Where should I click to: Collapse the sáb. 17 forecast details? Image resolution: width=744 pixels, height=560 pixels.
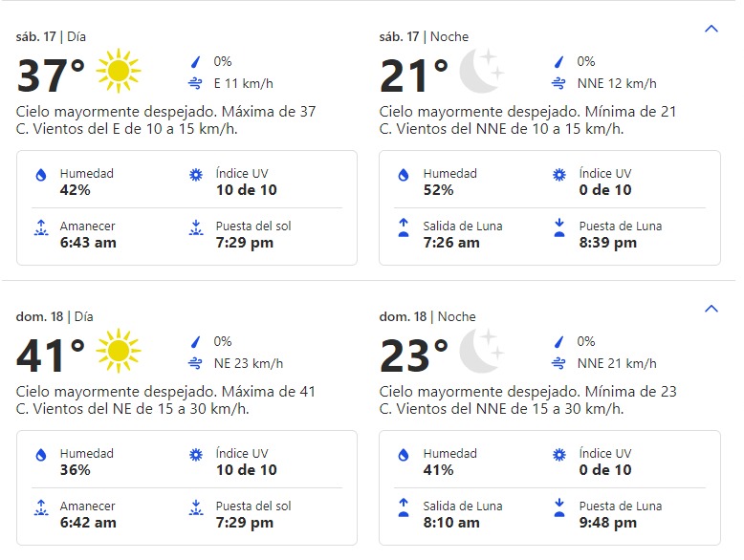tap(711, 29)
